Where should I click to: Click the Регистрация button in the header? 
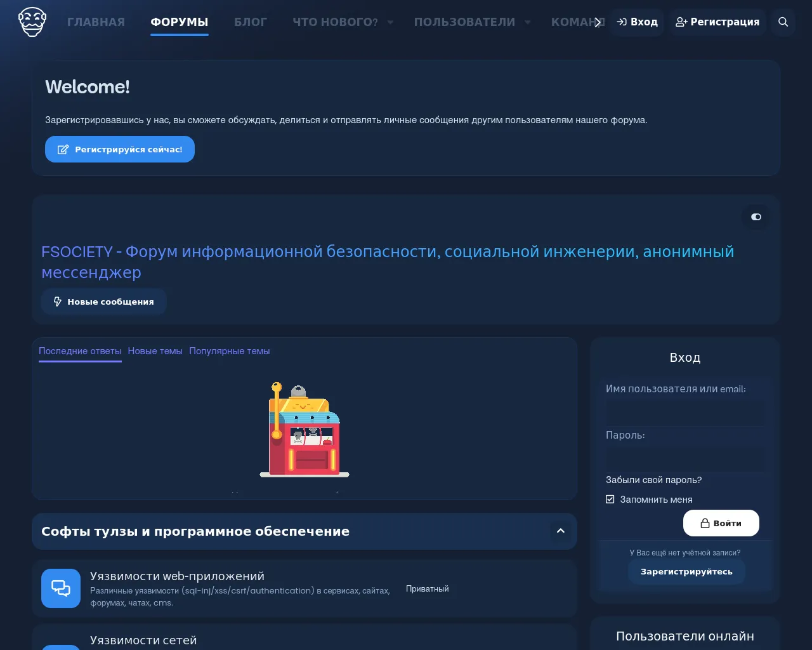[x=717, y=22]
